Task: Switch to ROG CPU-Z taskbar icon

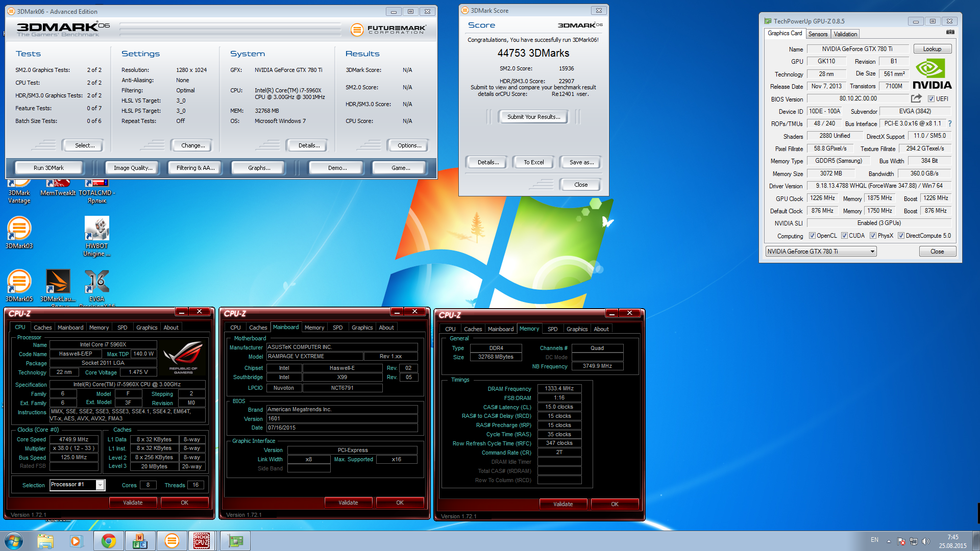Action: (x=202, y=541)
